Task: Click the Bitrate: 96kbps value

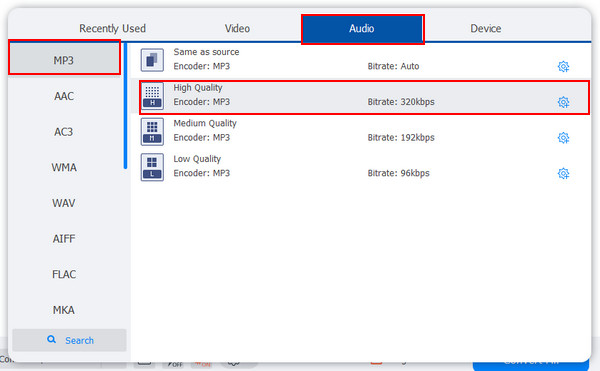Action: pyautogui.click(x=398, y=173)
